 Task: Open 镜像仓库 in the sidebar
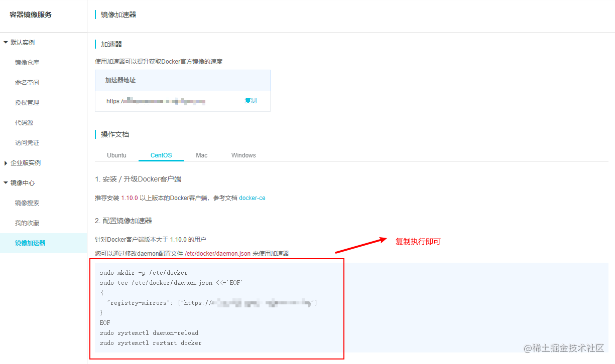click(27, 63)
